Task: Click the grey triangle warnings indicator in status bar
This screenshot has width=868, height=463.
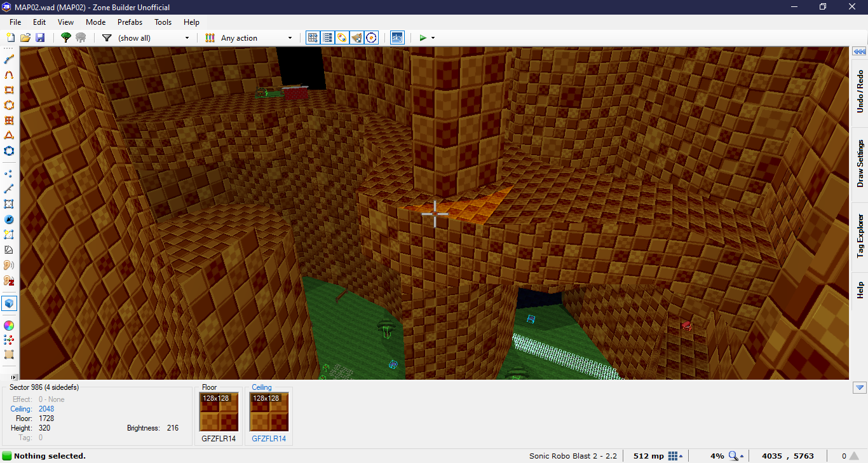Action: pos(853,456)
